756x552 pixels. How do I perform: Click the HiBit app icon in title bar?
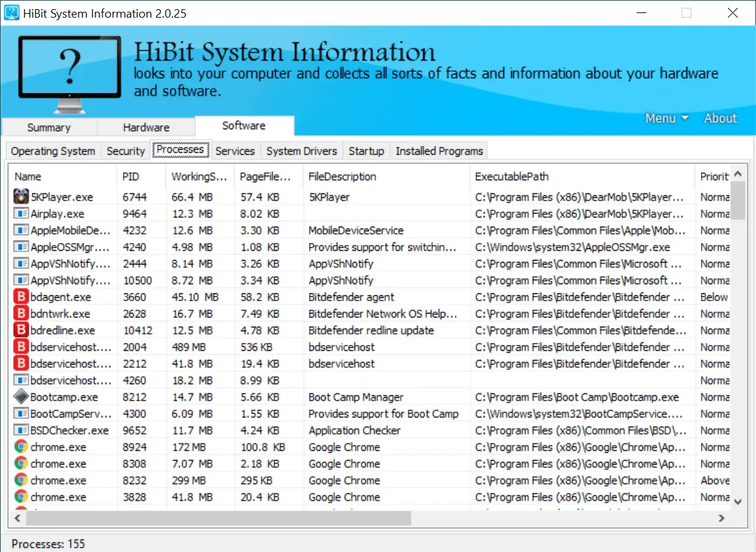click(12, 12)
